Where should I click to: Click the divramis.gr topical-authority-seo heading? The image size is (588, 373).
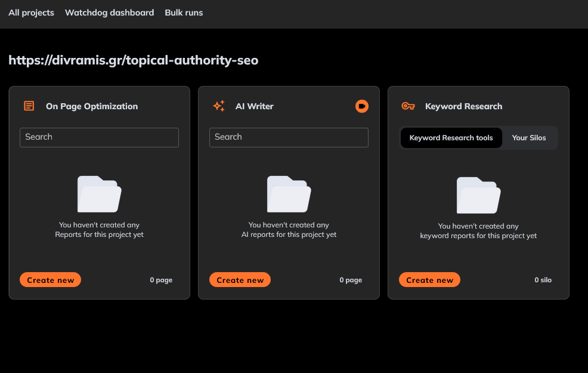point(134,60)
